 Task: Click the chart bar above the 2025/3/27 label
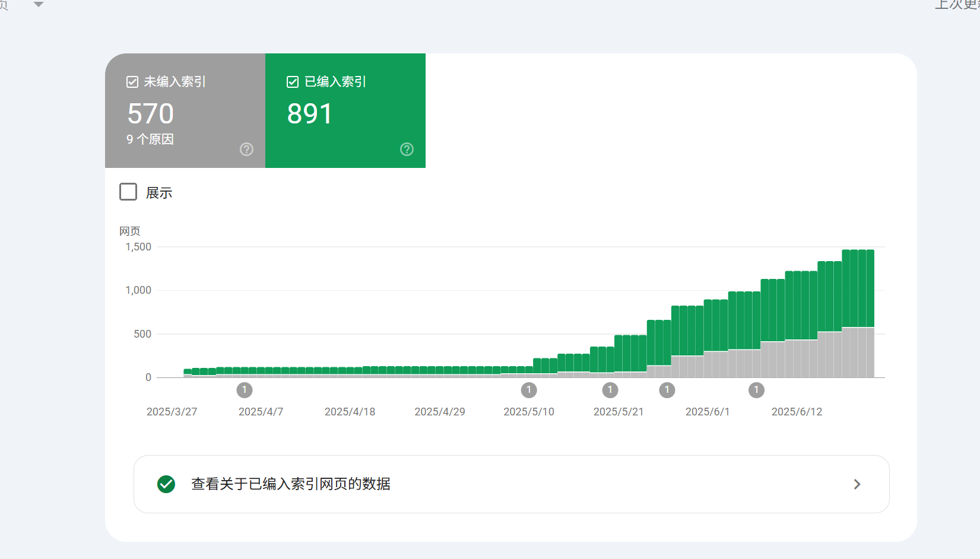tap(187, 373)
